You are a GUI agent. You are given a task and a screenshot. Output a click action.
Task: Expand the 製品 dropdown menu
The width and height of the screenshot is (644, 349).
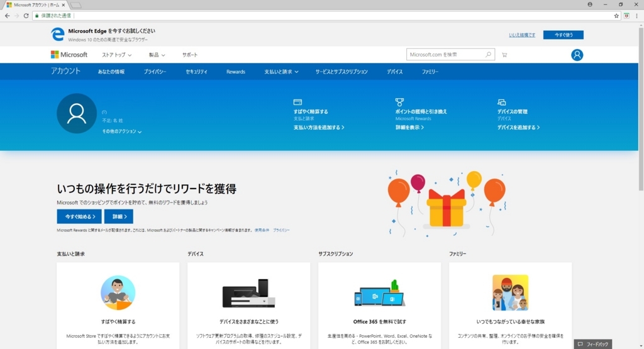(x=157, y=55)
